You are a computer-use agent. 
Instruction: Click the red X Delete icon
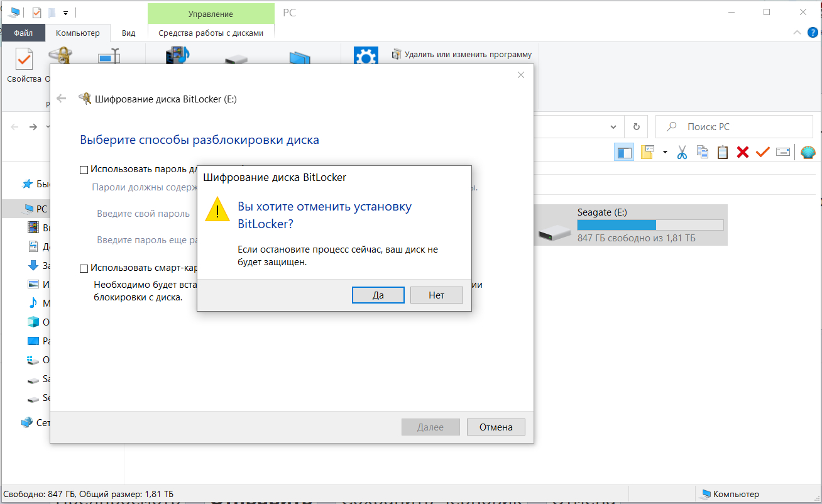click(743, 152)
